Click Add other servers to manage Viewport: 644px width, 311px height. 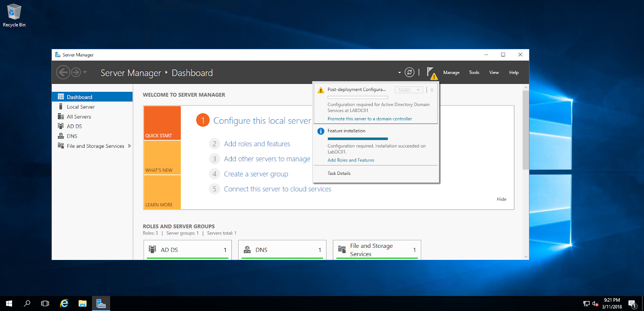tap(267, 159)
